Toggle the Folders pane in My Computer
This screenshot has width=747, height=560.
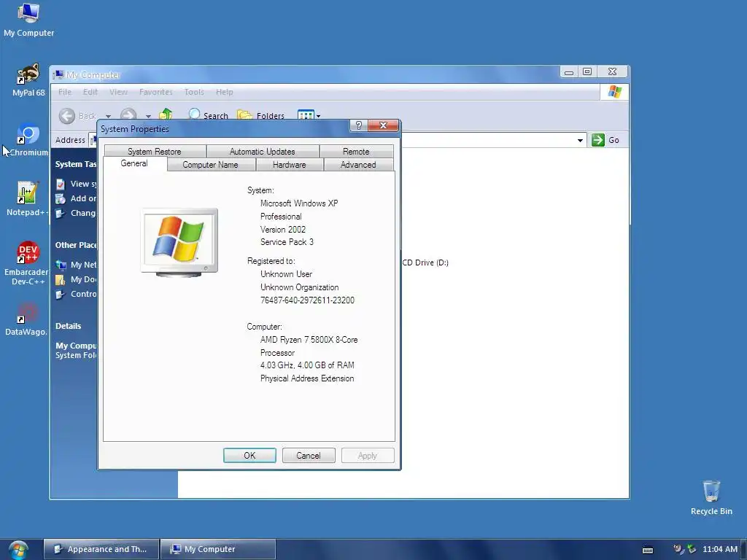[260, 114]
